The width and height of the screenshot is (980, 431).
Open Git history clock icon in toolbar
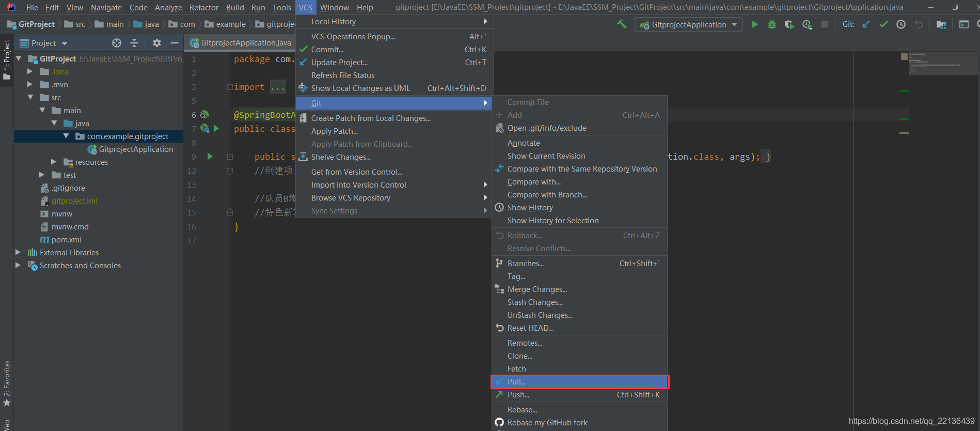coord(901,24)
